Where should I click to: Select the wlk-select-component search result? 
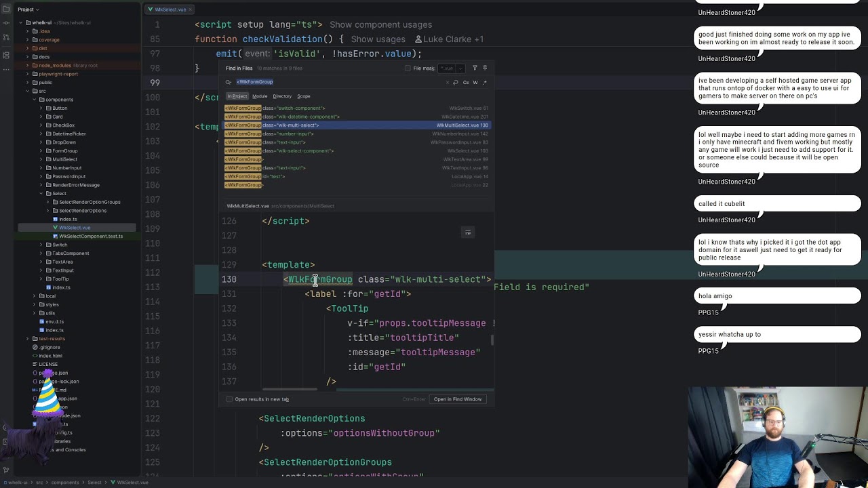pos(357,151)
